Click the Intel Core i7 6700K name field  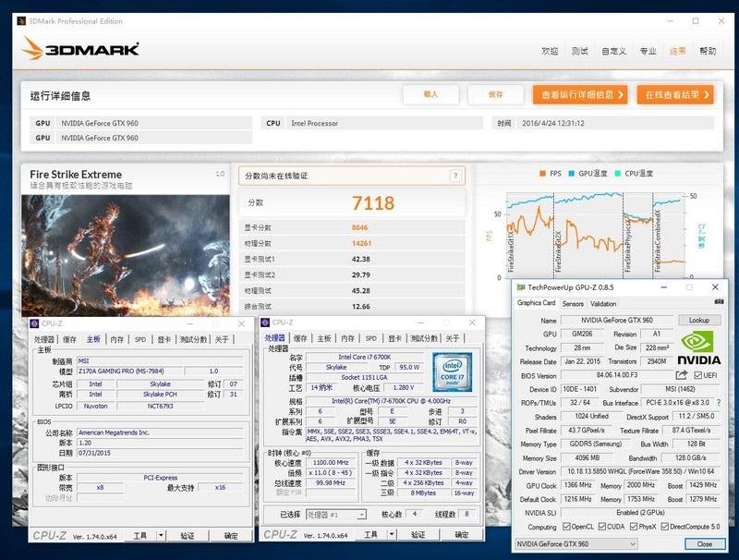tap(364, 357)
